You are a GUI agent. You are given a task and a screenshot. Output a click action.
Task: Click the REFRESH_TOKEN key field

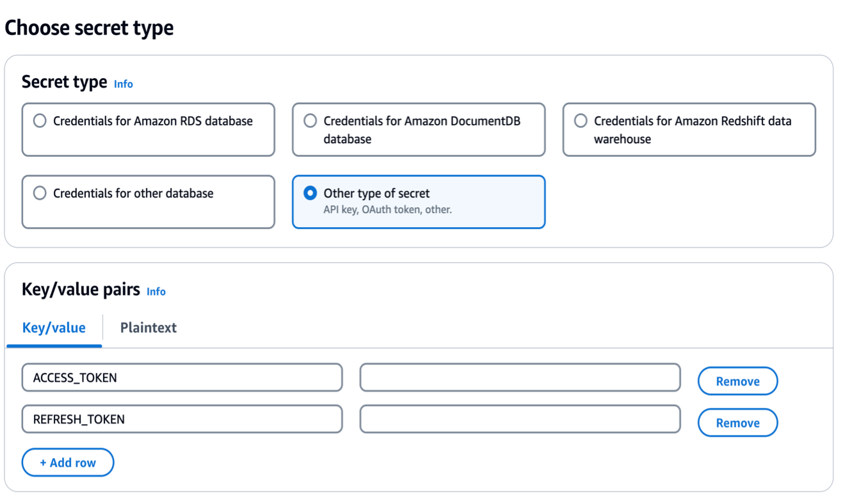coord(182,420)
